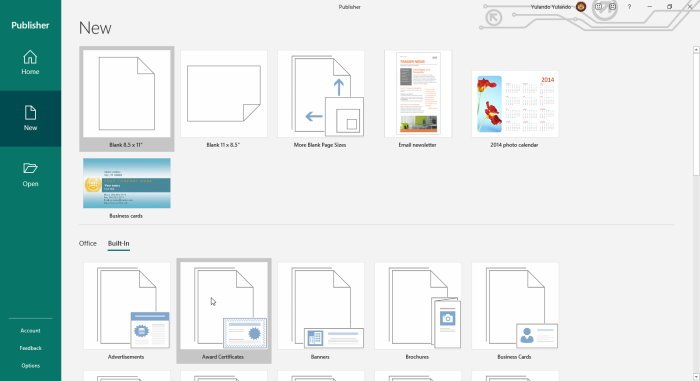Select the Blank 8.5 x 11 template

pyautogui.click(x=127, y=99)
